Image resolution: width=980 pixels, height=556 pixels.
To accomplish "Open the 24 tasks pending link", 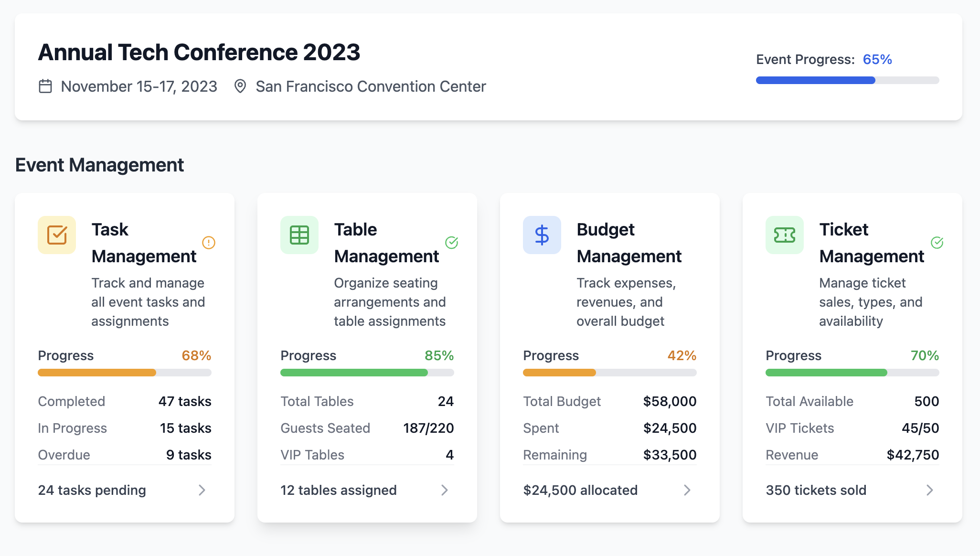I will point(92,490).
